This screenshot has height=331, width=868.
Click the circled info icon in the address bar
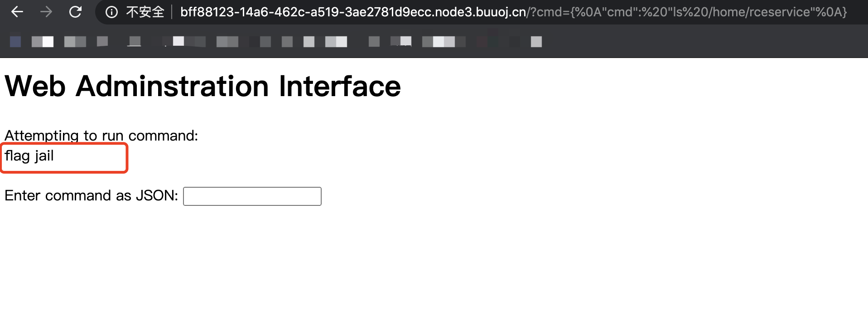pos(111,12)
